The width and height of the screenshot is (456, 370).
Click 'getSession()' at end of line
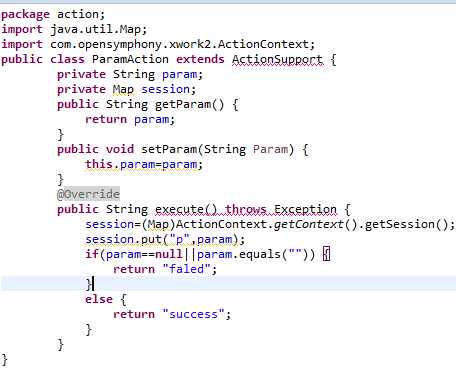(x=406, y=224)
